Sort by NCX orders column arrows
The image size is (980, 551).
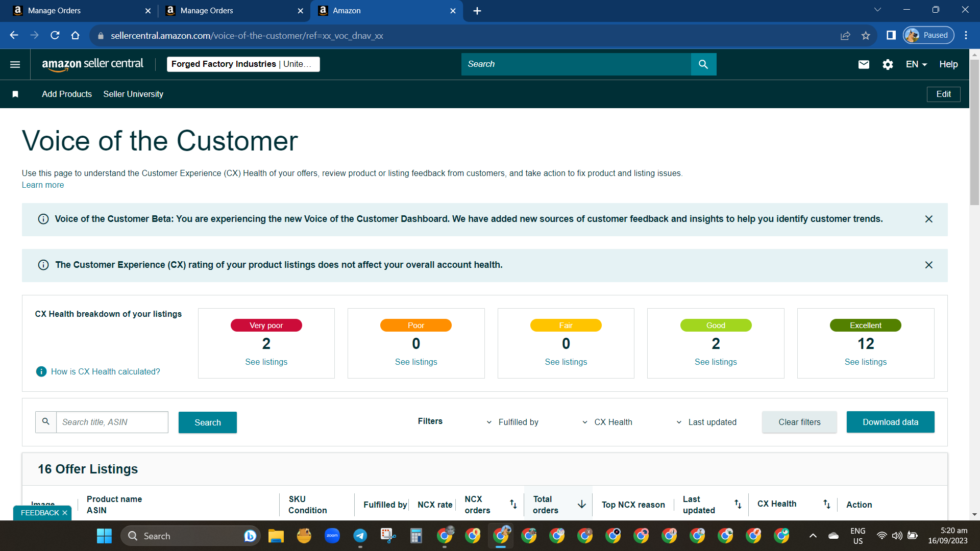tap(513, 504)
